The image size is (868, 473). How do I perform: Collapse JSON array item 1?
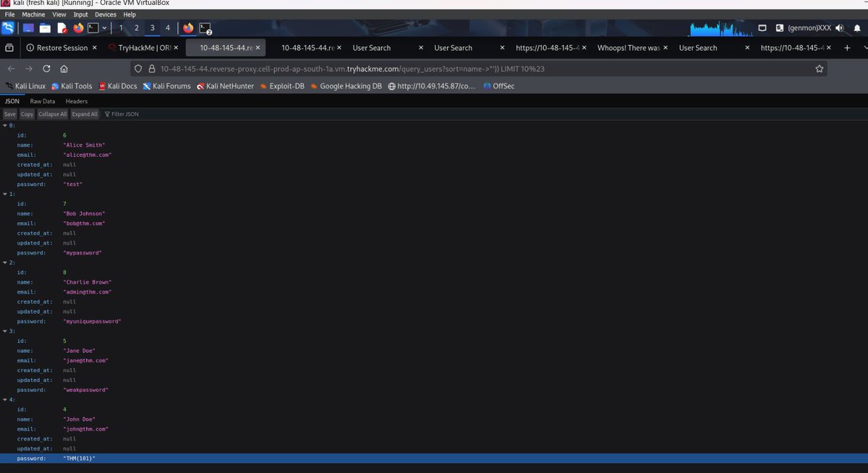point(5,194)
